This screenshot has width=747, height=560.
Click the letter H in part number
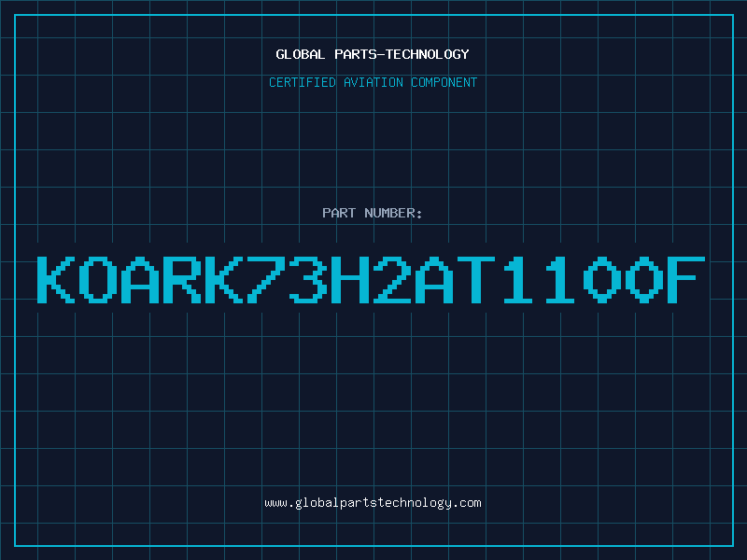point(349,280)
